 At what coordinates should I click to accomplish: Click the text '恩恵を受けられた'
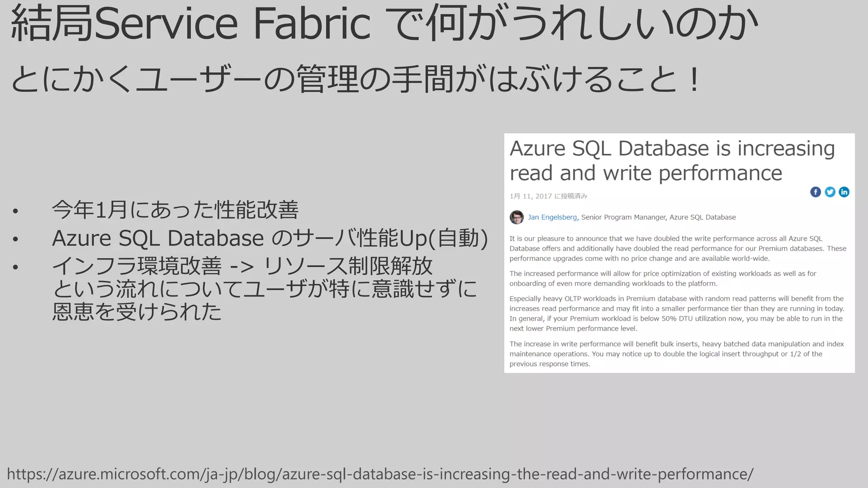137,311
